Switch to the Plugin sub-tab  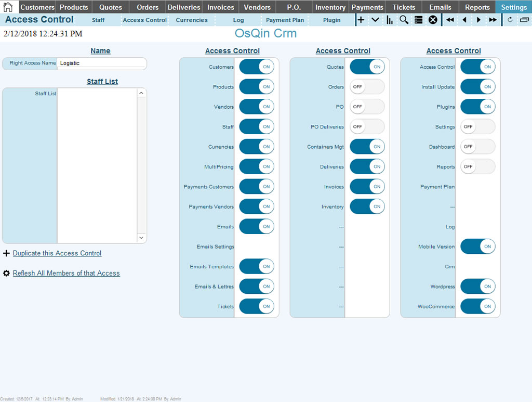tap(332, 20)
